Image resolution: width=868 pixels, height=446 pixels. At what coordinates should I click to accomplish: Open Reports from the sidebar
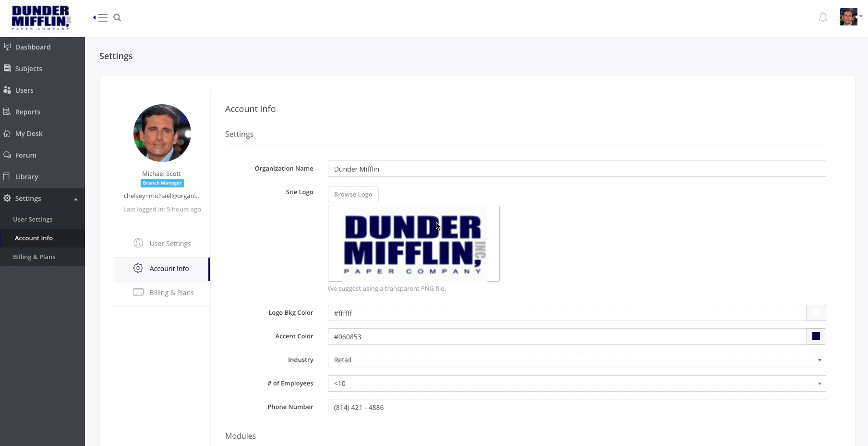(28, 112)
